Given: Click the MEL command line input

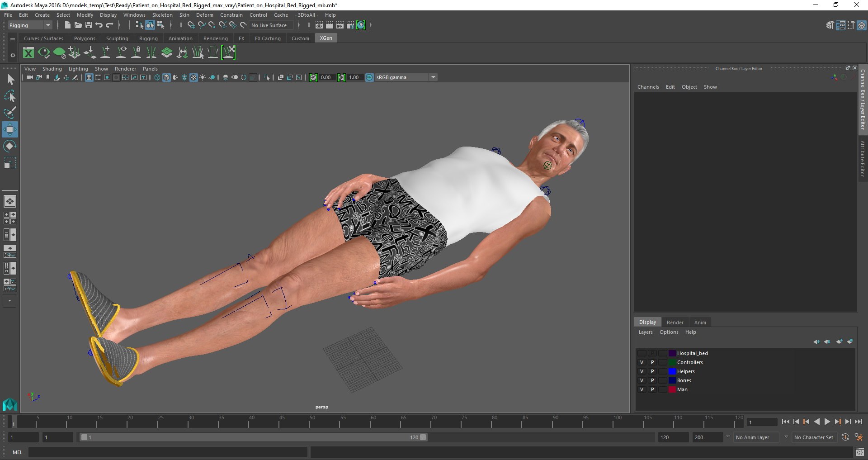Looking at the screenshot, I should click(x=168, y=452).
